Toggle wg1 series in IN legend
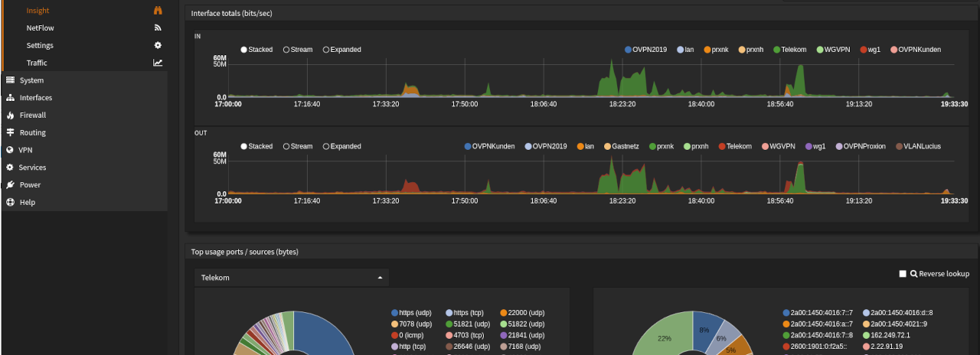Viewport: 980px width, 355px height. point(870,50)
